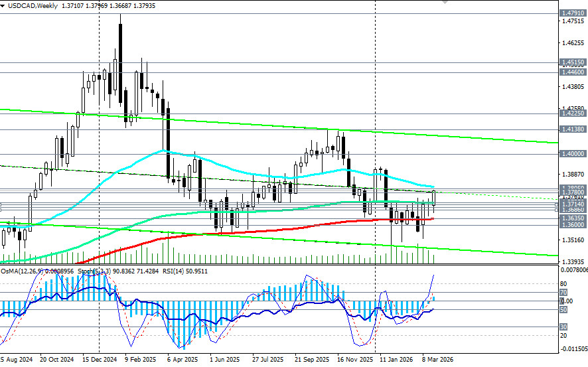The width and height of the screenshot is (588, 367).
Task: Click the 1.38870 price scale value
Action: coord(574,175)
